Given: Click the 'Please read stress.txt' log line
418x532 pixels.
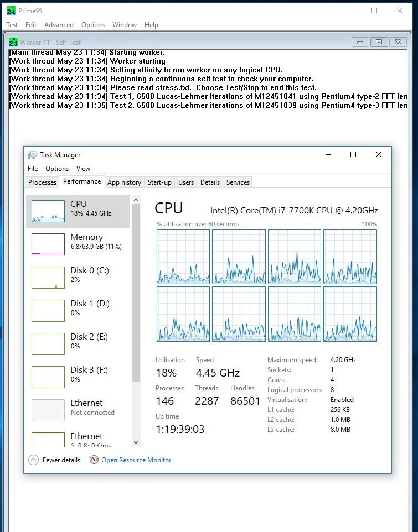Looking at the screenshot, I should 163,87.
